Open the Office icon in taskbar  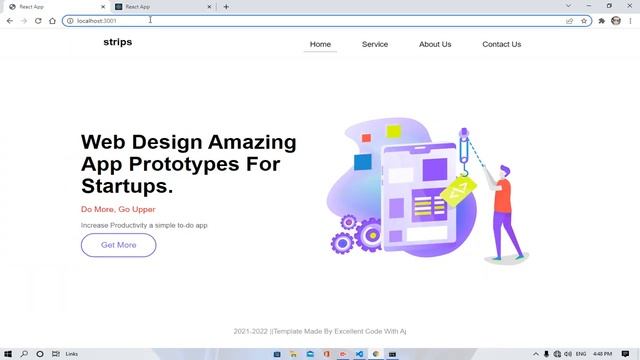click(327, 354)
